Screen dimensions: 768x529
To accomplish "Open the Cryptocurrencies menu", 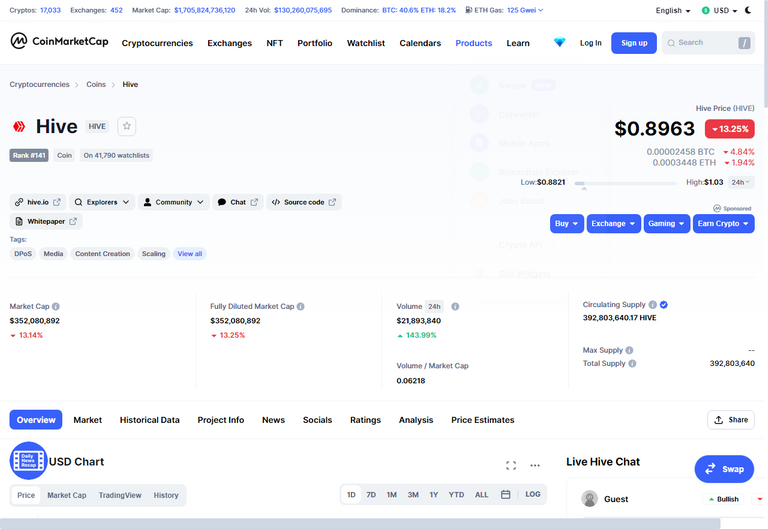I will tap(157, 43).
